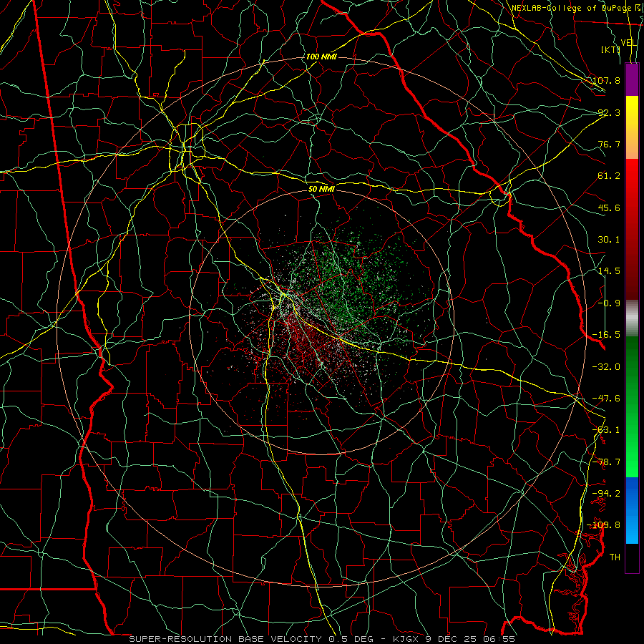Image resolution: width=644 pixels, height=644 pixels.
Task: Click the VEL legend title
Action: click(629, 43)
